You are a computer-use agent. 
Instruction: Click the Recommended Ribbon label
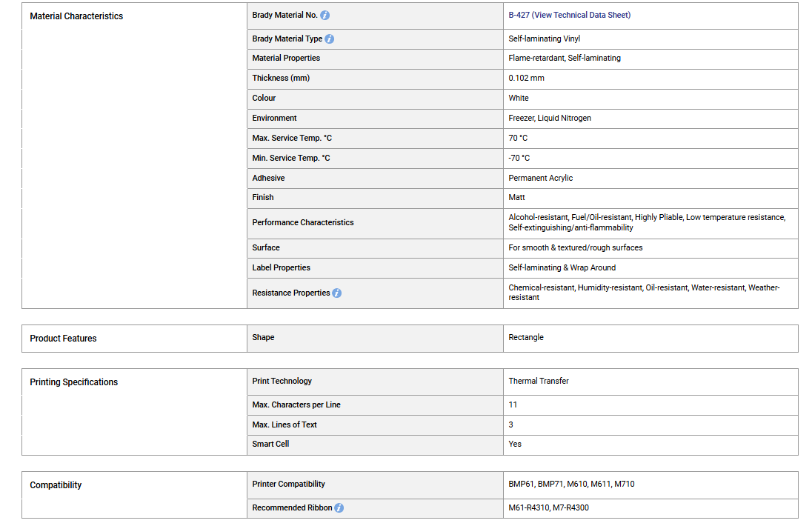[292, 508]
